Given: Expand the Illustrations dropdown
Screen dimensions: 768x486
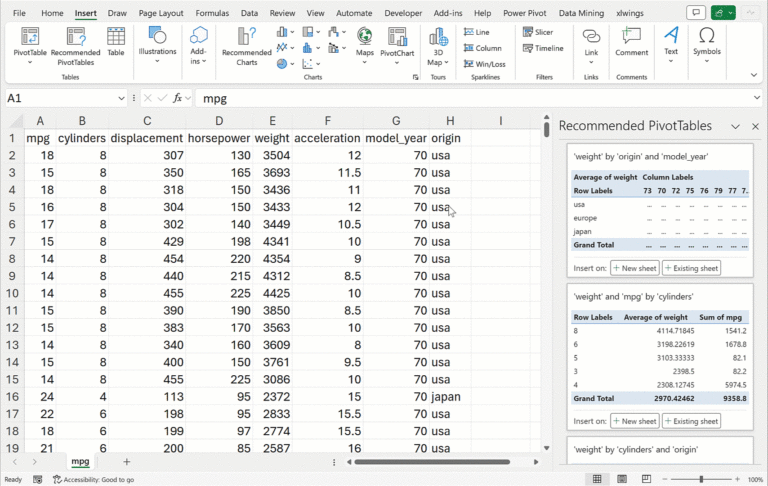Looking at the screenshot, I should (157, 44).
